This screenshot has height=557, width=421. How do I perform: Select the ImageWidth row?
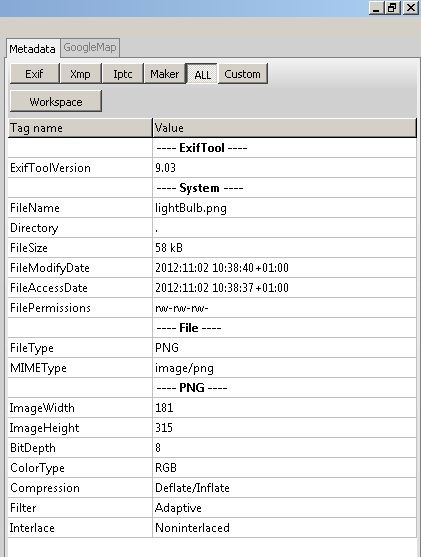[212, 408]
